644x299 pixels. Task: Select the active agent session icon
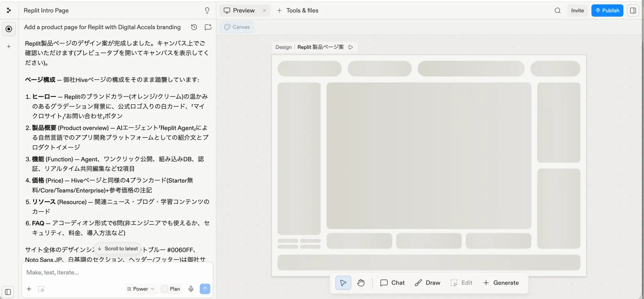coord(9,29)
